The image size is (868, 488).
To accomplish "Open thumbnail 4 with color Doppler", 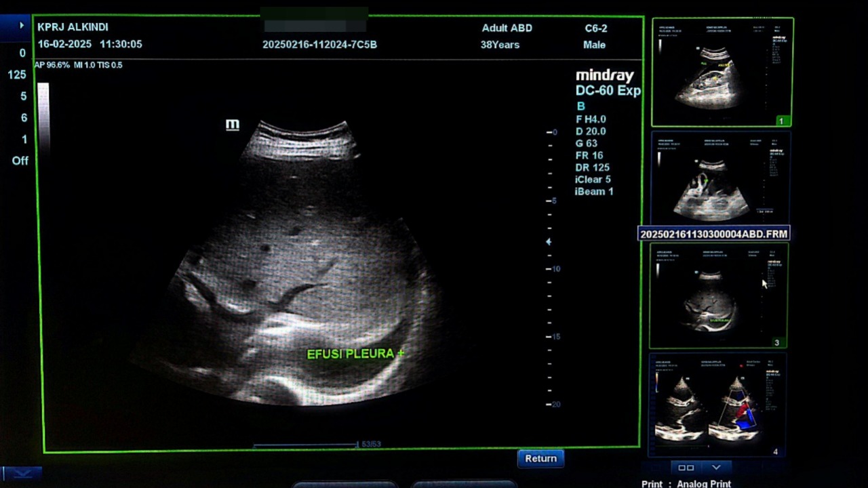I will click(717, 405).
